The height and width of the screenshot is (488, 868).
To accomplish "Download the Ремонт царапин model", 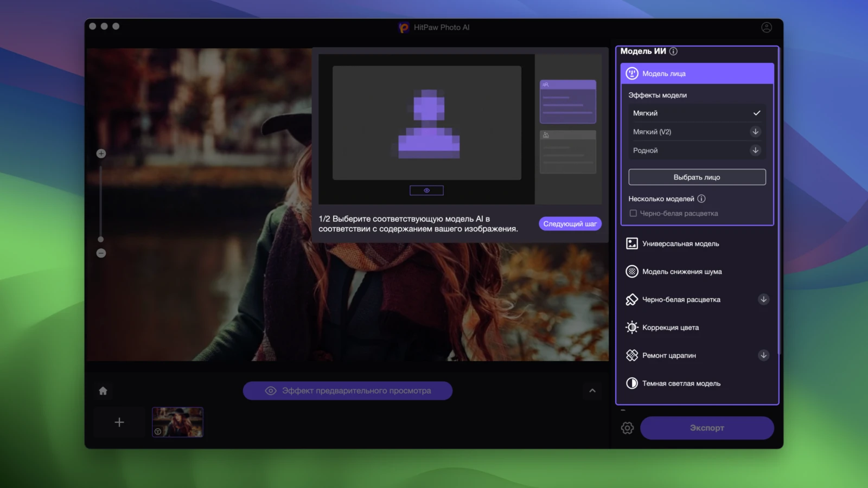I will (x=763, y=355).
